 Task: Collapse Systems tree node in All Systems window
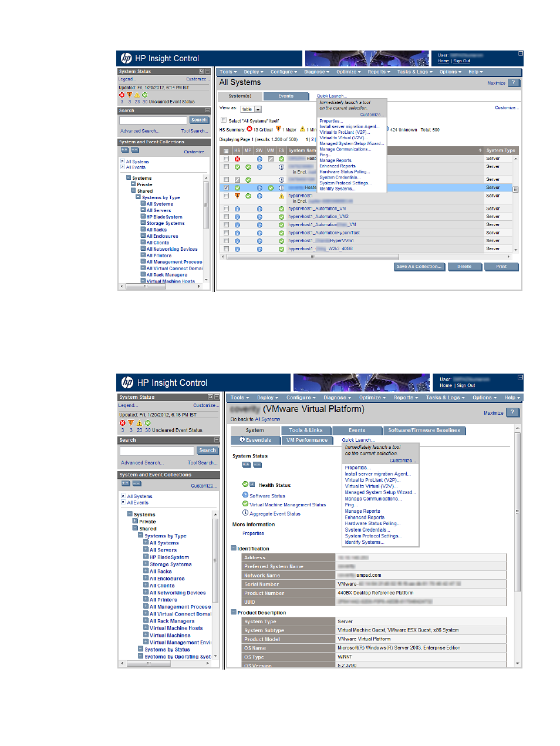(x=129, y=177)
